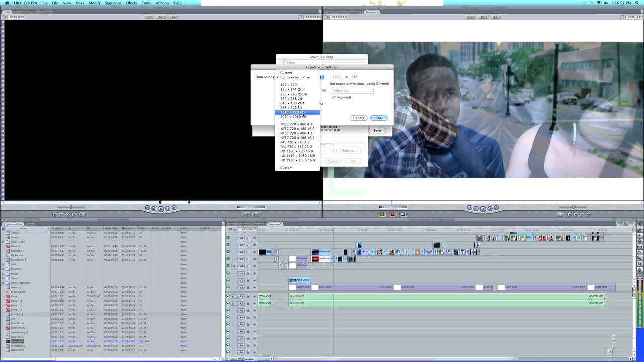The height and width of the screenshot is (362, 644).
Task: Toggle Auto Select on audio track A4
Action: 254,317
